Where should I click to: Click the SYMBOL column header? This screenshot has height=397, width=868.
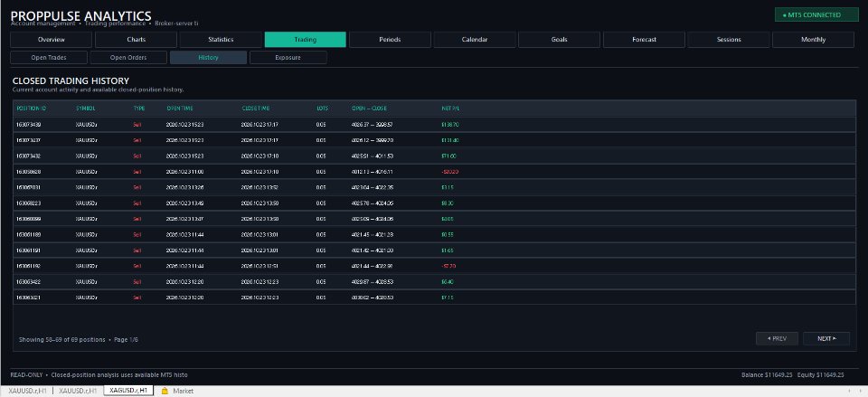click(x=86, y=108)
